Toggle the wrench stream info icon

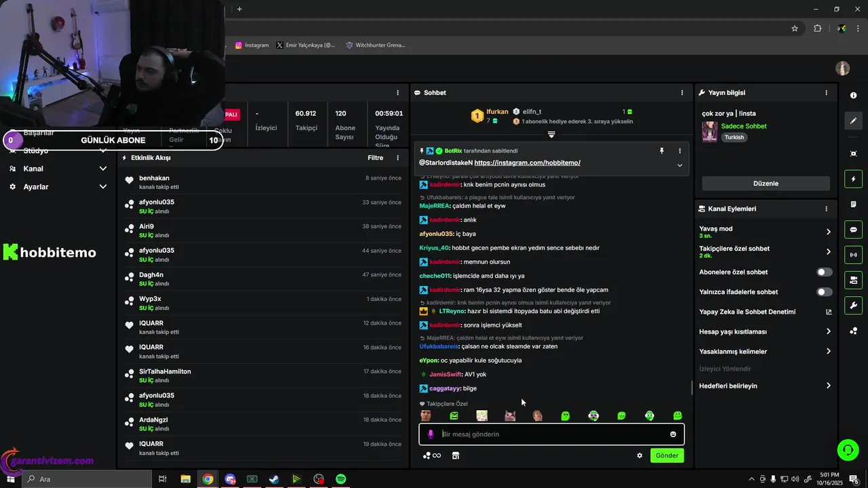click(853, 305)
